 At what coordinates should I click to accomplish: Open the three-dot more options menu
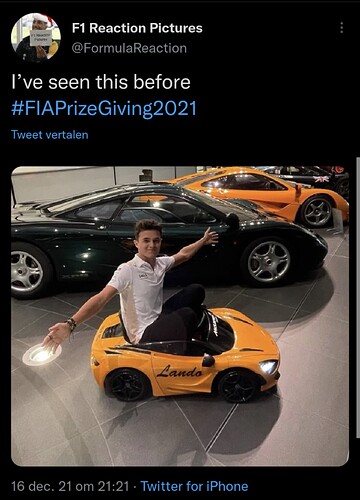point(341,28)
